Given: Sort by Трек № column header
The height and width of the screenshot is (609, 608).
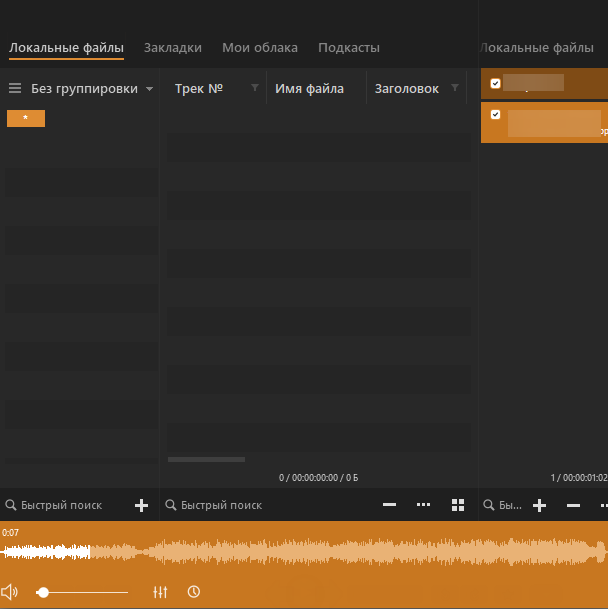Looking at the screenshot, I should tap(199, 89).
